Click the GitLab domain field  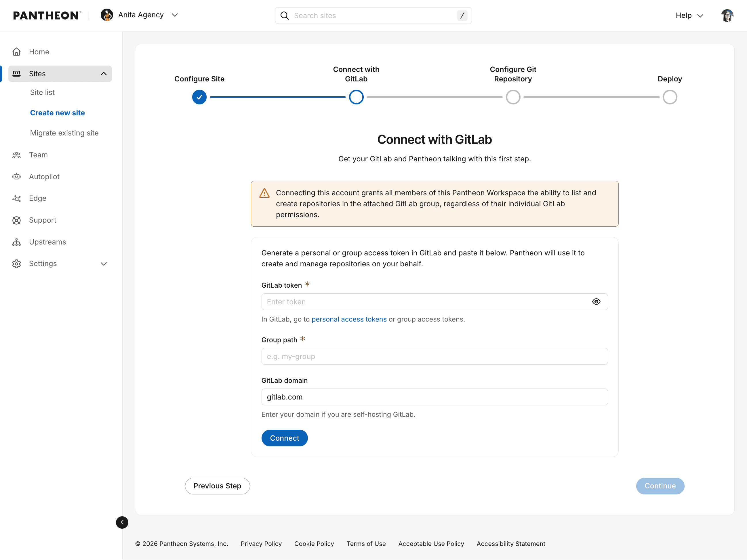[x=434, y=397]
